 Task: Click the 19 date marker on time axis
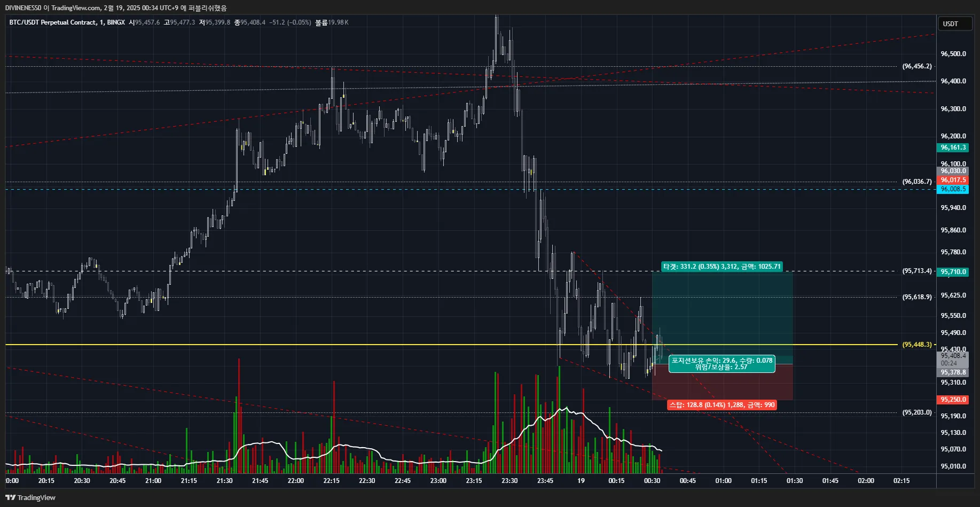581,481
